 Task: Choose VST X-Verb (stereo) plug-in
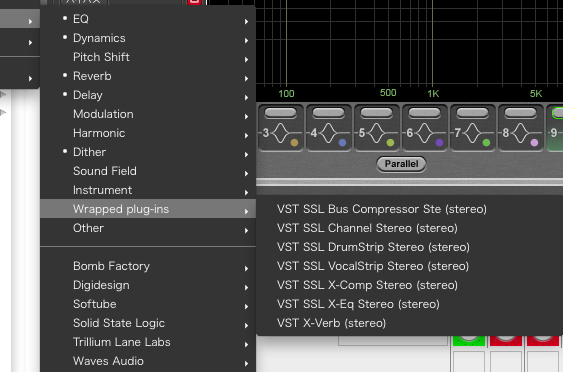coord(331,323)
